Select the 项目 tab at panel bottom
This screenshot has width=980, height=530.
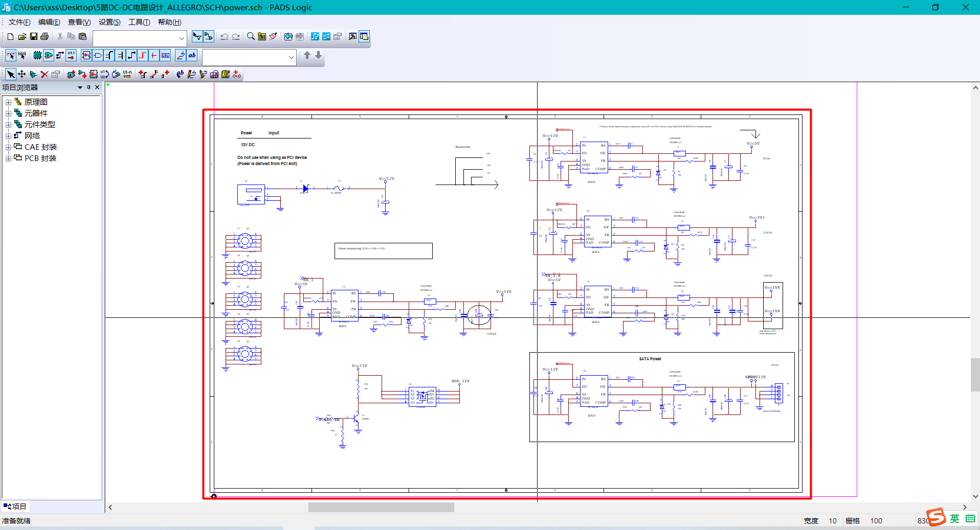15,506
